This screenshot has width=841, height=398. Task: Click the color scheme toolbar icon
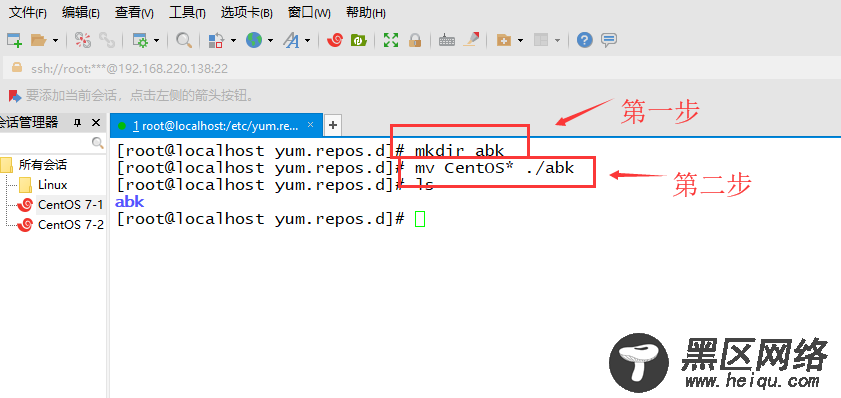pyautogui.click(x=216, y=40)
